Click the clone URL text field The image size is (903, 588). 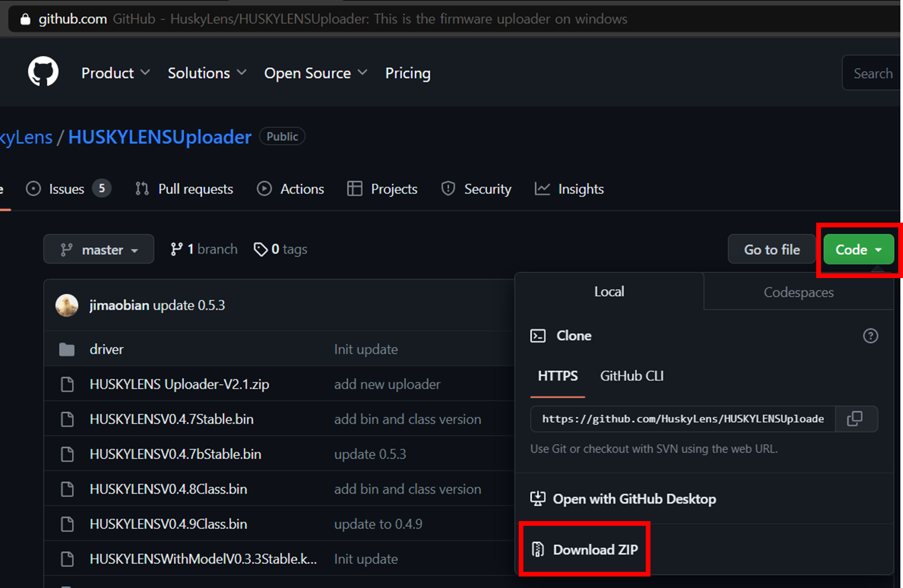click(683, 419)
